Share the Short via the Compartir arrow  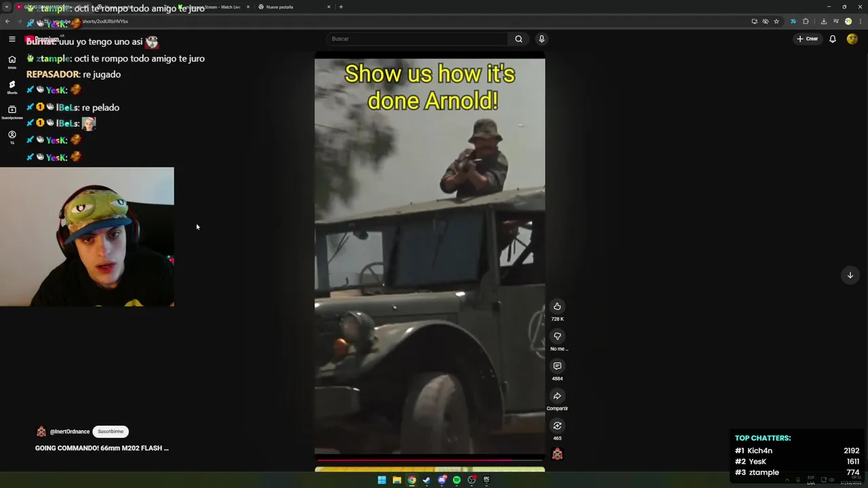[x=557, y=396]
